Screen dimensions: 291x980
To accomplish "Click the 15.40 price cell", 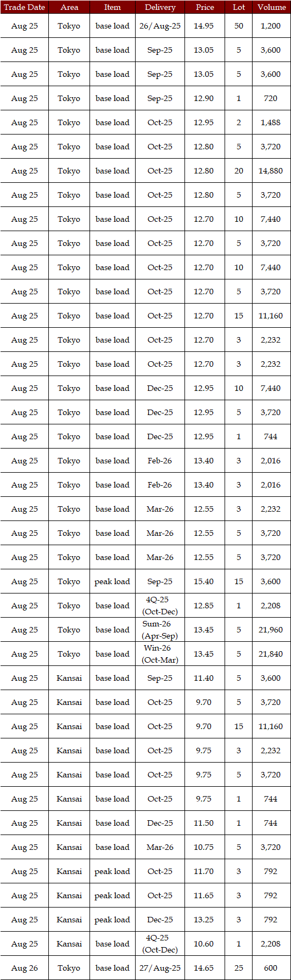I will tap(204, 581).
